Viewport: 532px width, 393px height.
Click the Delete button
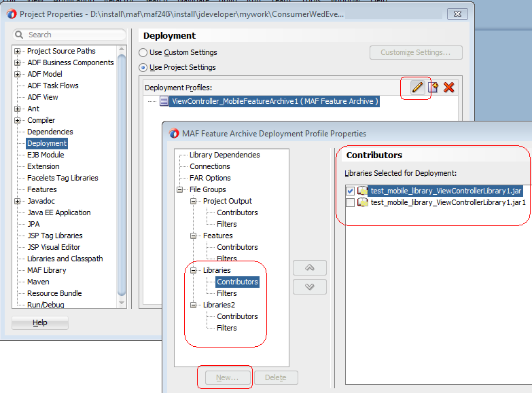pos(275,377)
